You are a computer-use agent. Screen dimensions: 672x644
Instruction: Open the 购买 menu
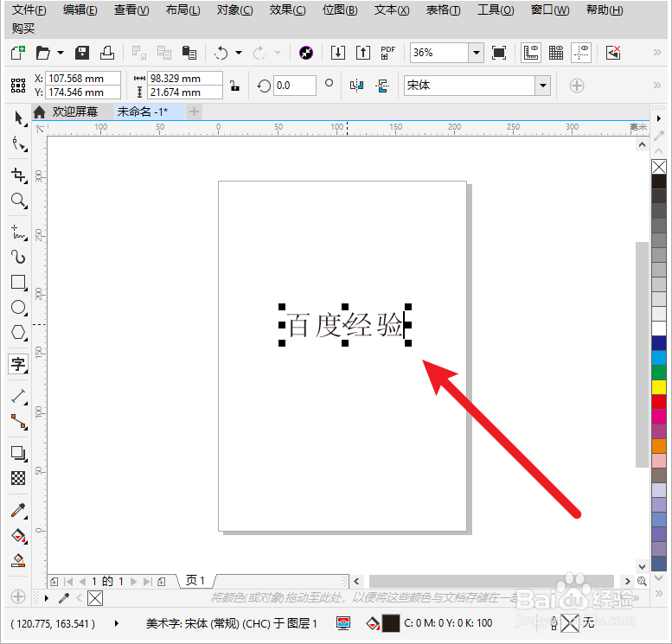click(x=23, y=29)
